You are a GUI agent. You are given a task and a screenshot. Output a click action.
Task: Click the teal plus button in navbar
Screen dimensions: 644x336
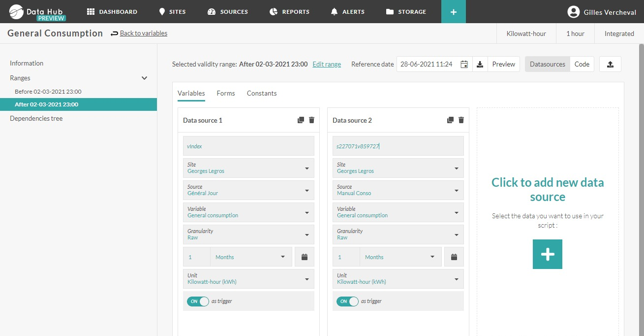pyautogui.click(x=454, y=12)
